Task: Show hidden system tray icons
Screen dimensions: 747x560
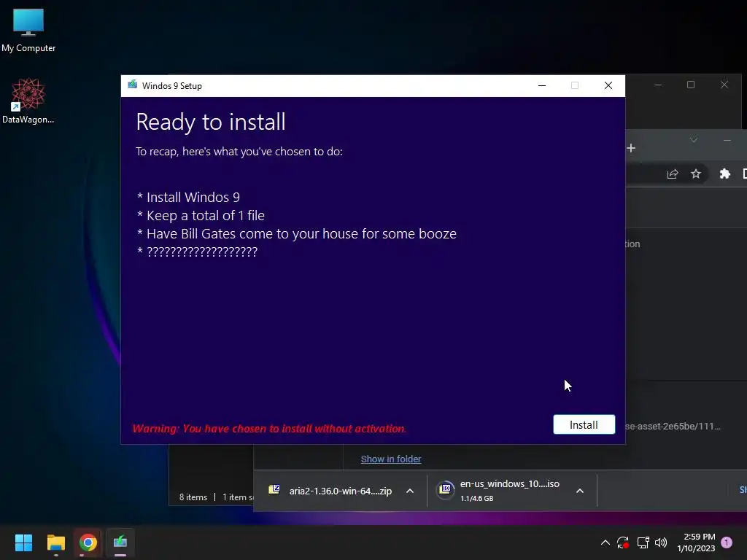Action: [x=605, y=542]
